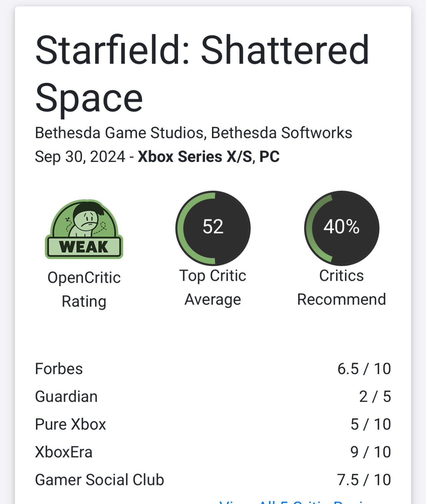
Task: Click the Critics Recommend label
Action: (341, 287)
